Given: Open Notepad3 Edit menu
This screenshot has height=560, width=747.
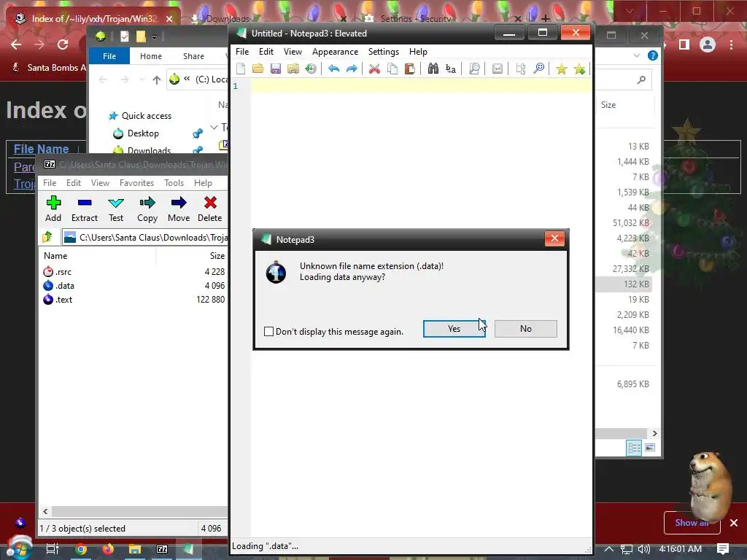Looking at the screenshot, I should pos(266,52).
